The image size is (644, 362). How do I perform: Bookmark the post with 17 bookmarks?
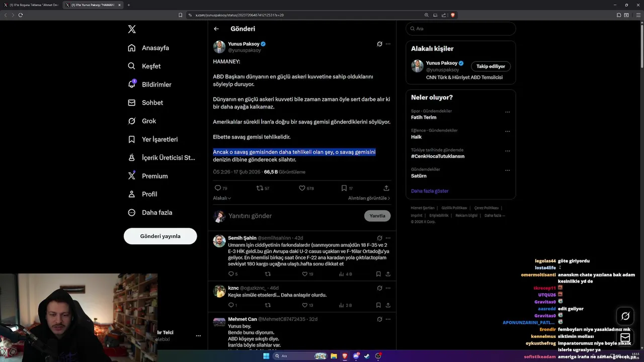344,188
